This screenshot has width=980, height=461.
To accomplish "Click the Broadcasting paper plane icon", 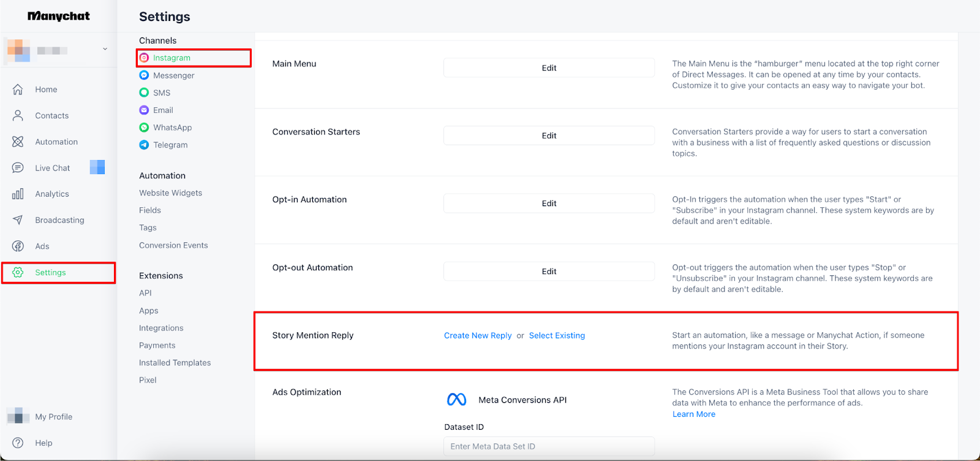I will click(18, 220).
